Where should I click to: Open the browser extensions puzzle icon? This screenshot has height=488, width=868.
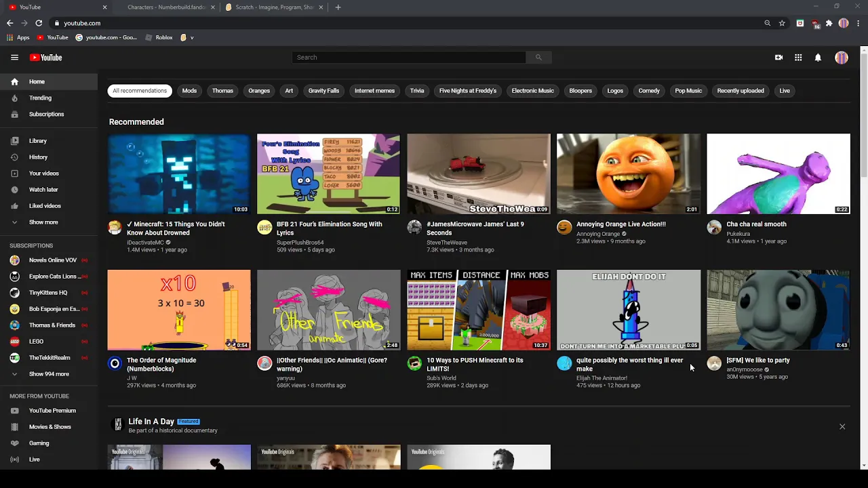829,23
